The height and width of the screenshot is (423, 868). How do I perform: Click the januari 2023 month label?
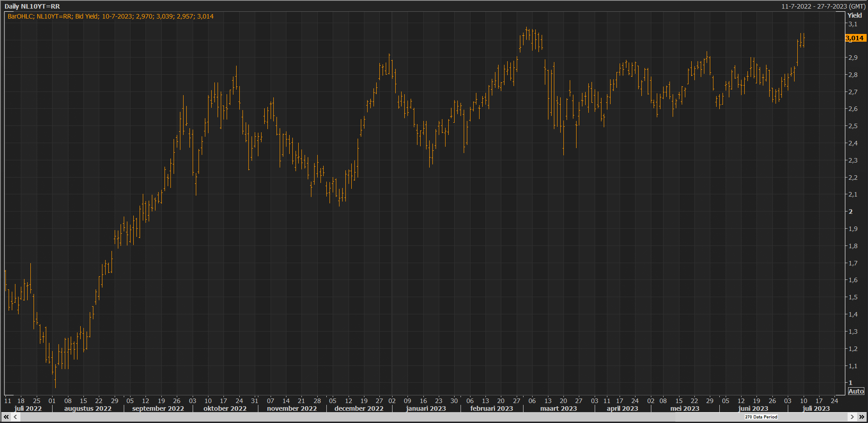click(x=426, y=409)
